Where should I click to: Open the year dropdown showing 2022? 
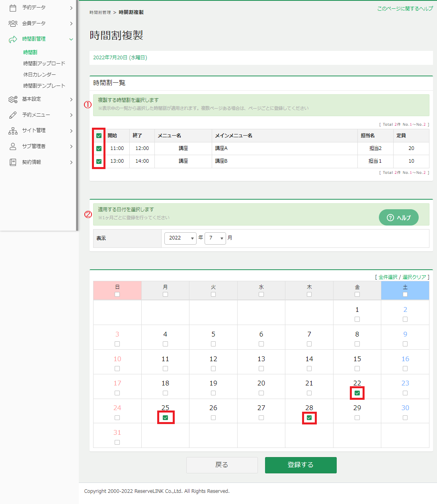[x=180, y=238]
